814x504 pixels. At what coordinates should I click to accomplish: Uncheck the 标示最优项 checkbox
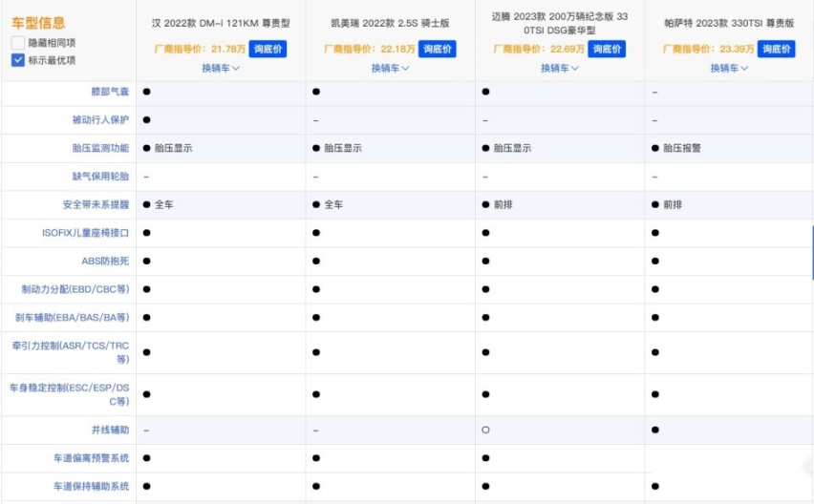(17, 60)
